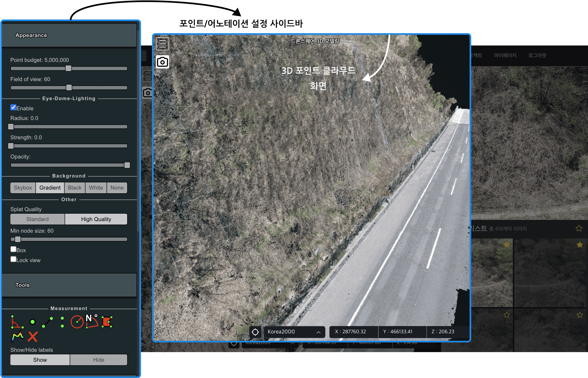The width and height of the screenshot is (588, 378).
Task: Click the Z : 206.23 coordinate field
Action: 448,332
